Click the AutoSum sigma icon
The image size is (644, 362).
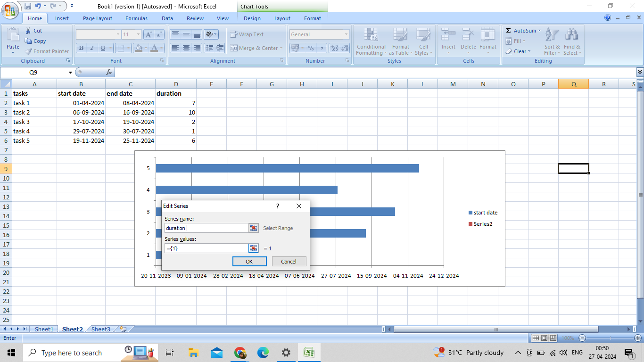509,31
